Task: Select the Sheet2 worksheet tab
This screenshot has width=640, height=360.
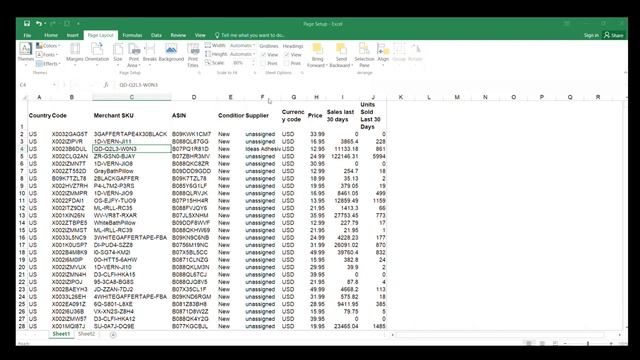Action: (87, 334)
